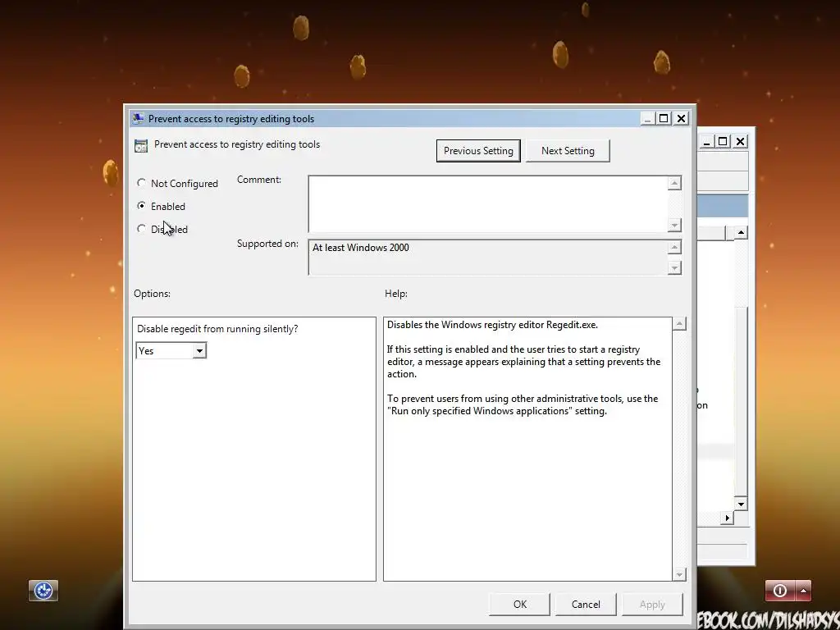Maximize the background window
Screen dimensions: 840x630
tap(723, 141)
